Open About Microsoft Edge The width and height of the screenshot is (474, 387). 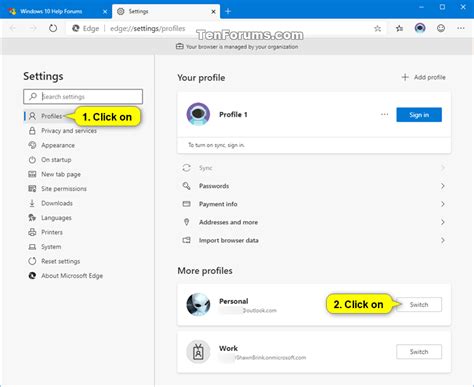[x=72, y=276]
